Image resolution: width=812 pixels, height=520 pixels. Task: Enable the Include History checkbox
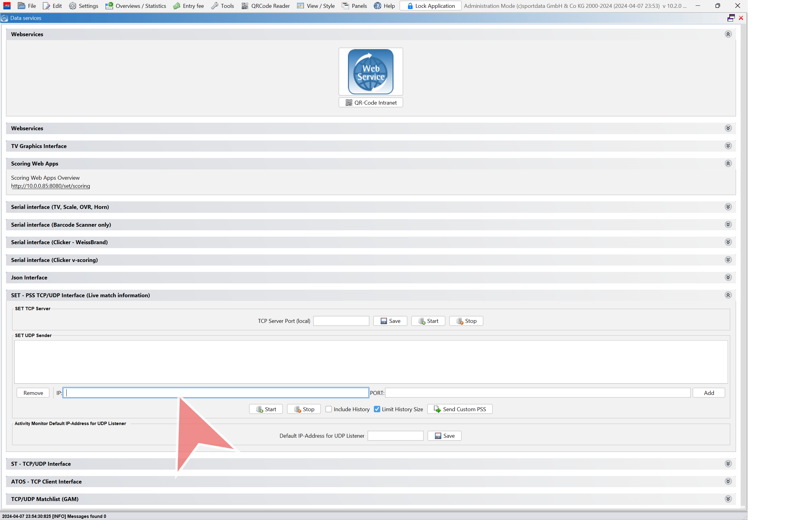329,409
